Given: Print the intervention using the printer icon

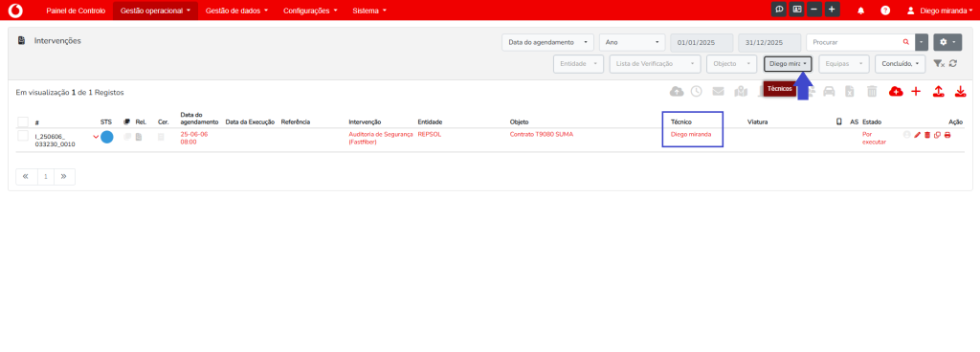Looking at the screenshot, I should 947,135.
